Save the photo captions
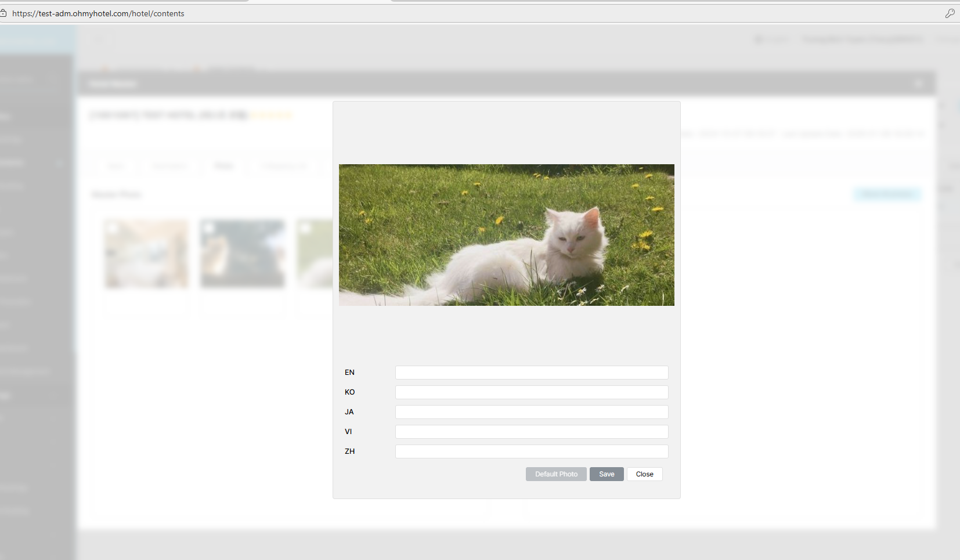 (607, 474)
